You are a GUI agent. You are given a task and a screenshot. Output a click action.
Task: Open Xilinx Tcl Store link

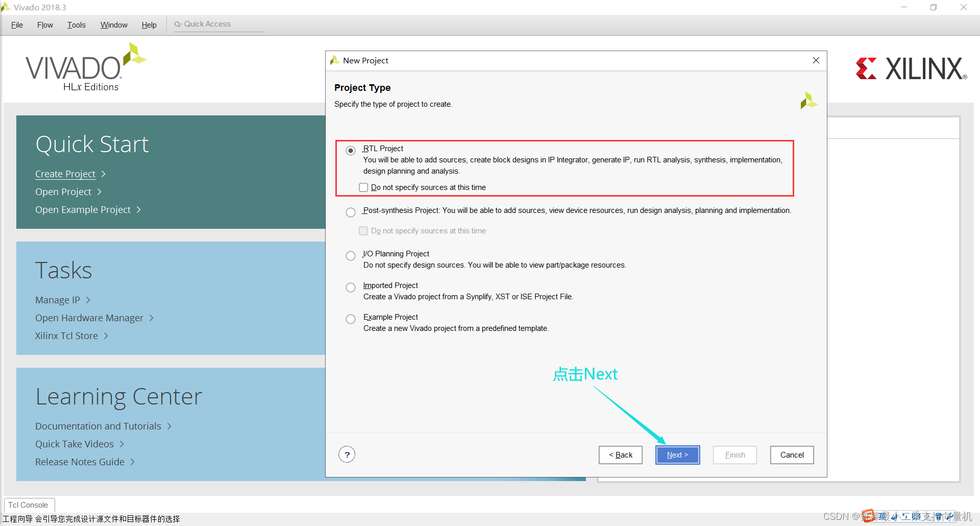(x=66, y=336)
